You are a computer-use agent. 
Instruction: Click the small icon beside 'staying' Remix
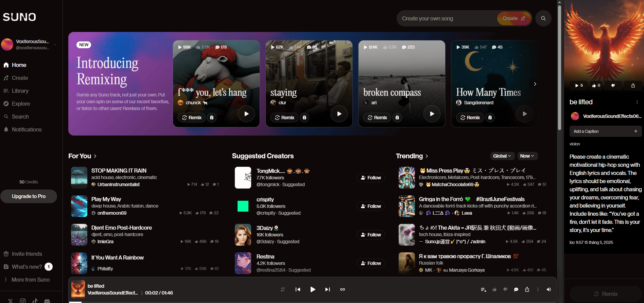[304, 118]
